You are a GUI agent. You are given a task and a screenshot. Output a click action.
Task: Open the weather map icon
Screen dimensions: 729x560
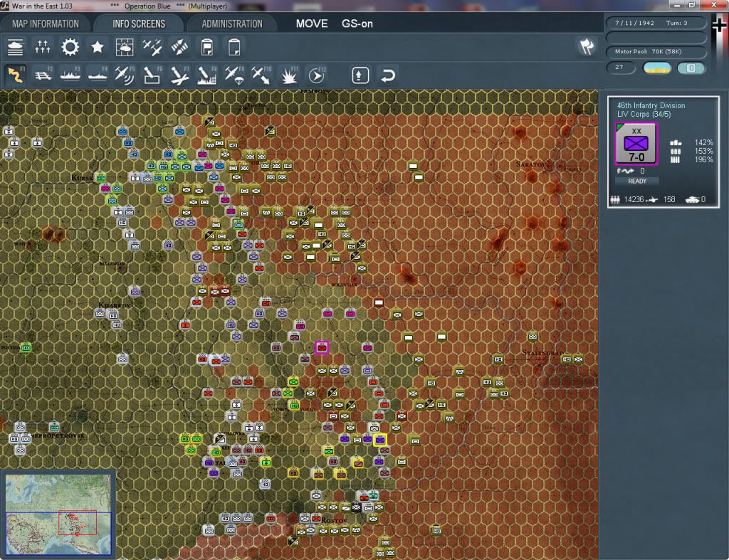[124, 47]
